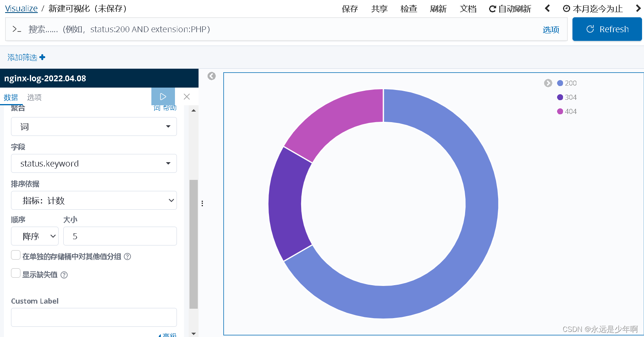
Task: Expand the 高级 advanced section
Action: (168, 335)
